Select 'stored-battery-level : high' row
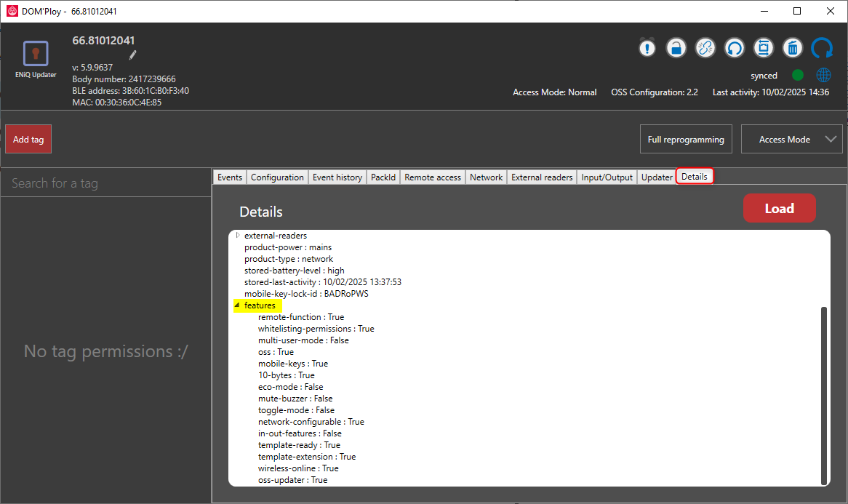This screenshot has width=848, height=504. click(x=295, y=271)
